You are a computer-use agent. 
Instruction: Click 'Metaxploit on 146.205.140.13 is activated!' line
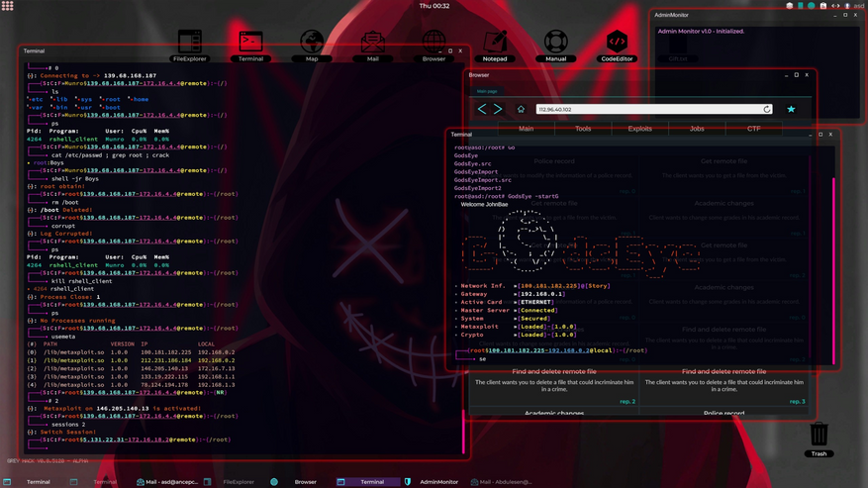point(114,408)
